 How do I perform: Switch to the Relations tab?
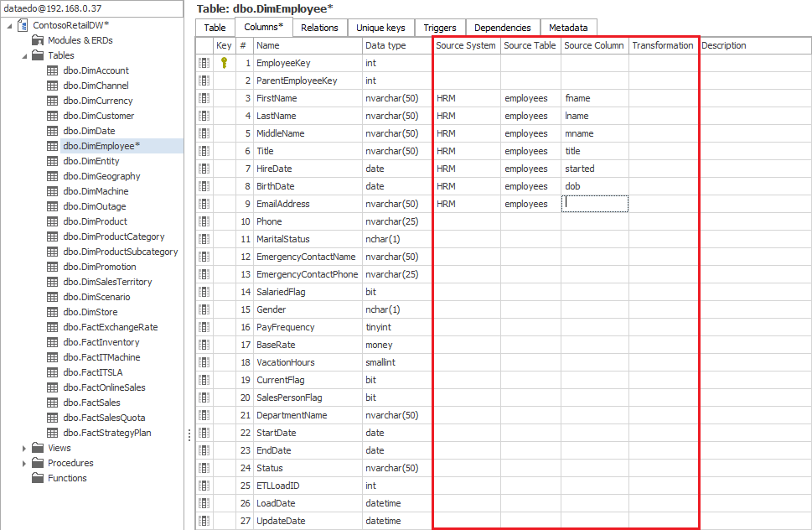(x=319, y=28)
